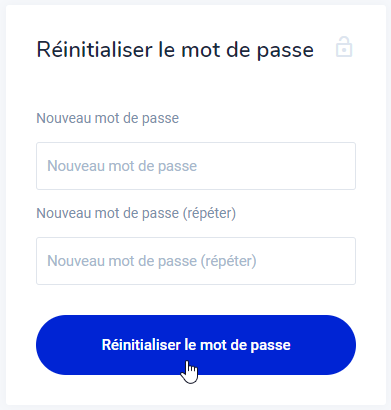Click the open padlock icon beside the heading
The height and width of the screenshot is (410, 391).
point(344,47)
